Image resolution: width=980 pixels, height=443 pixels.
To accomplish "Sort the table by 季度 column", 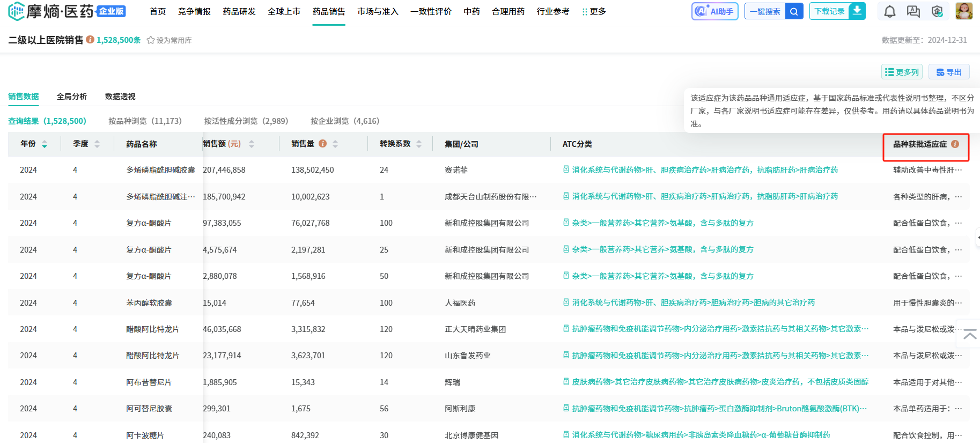I will tap(97, 144).
